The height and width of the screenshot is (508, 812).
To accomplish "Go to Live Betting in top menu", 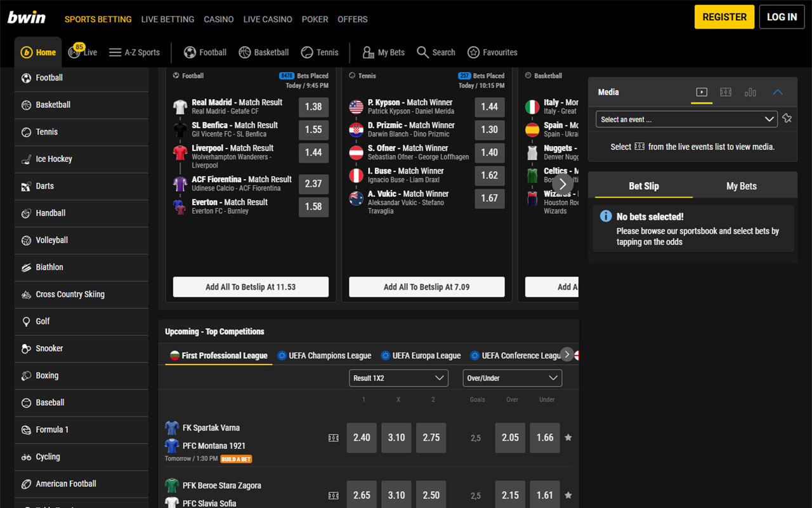I will (x=167, y=19).
